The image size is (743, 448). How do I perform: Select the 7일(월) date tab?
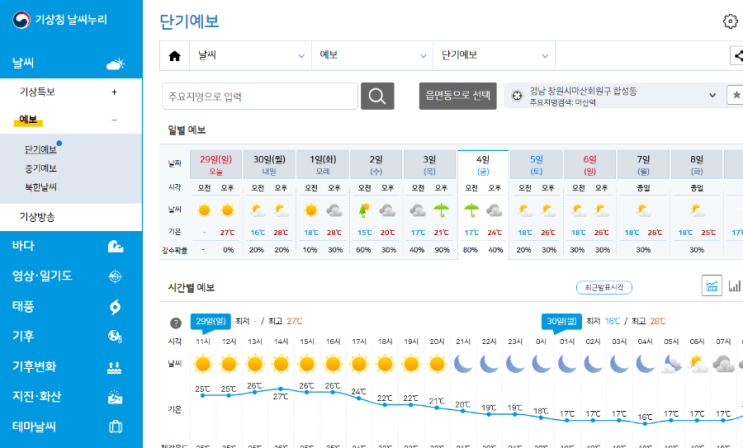point(643,165)
